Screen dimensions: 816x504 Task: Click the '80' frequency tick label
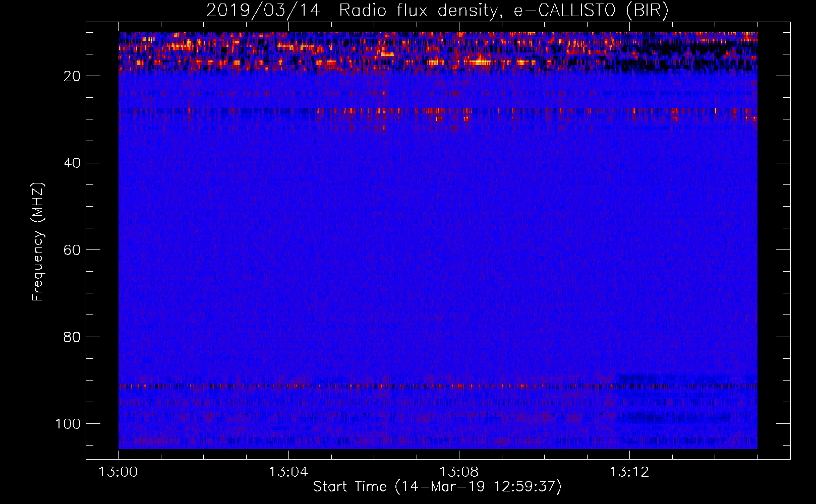point(72,337)
